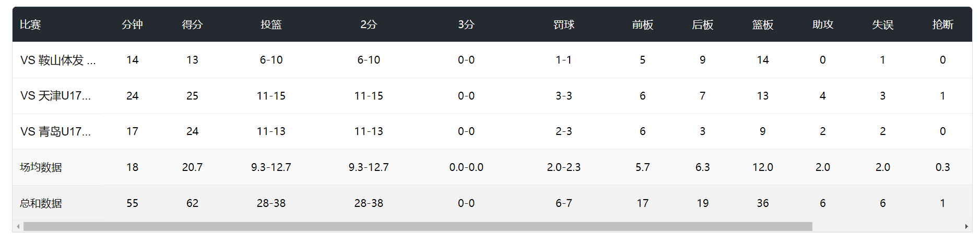Image resolution: width=980 pixels, height=246 pixels.
Task: Click the left scroll arrow of horizontal scrollbar
Action: [x=18, y=227]
